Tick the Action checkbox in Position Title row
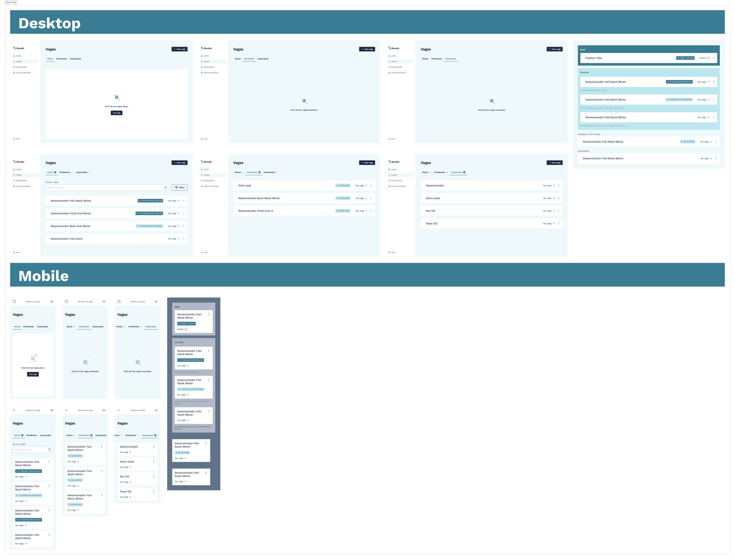The width and height of the screenshot is (735, 560). click(708, 58)
